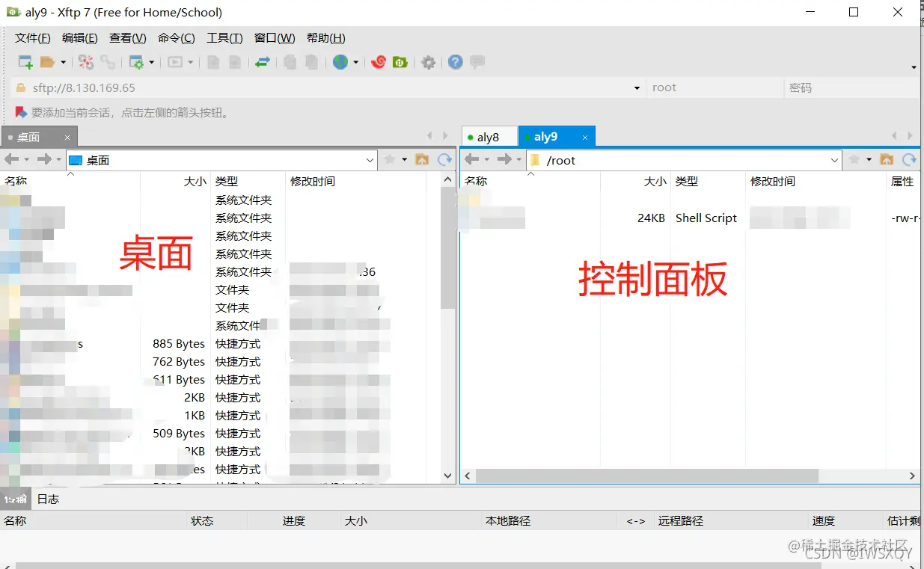Open the 工具(T) menu
The image size is (924, 569).
pyautogui.click(x=224, y=37)
